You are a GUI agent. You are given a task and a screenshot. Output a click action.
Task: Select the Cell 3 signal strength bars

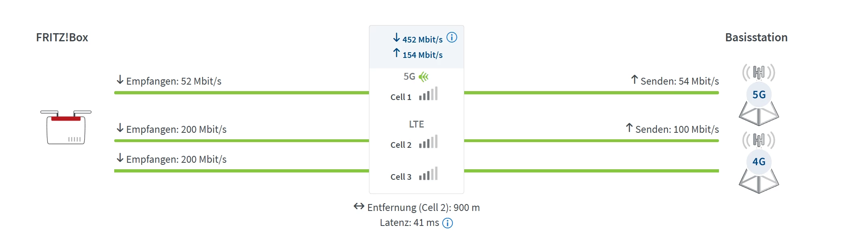click(428, 174)
